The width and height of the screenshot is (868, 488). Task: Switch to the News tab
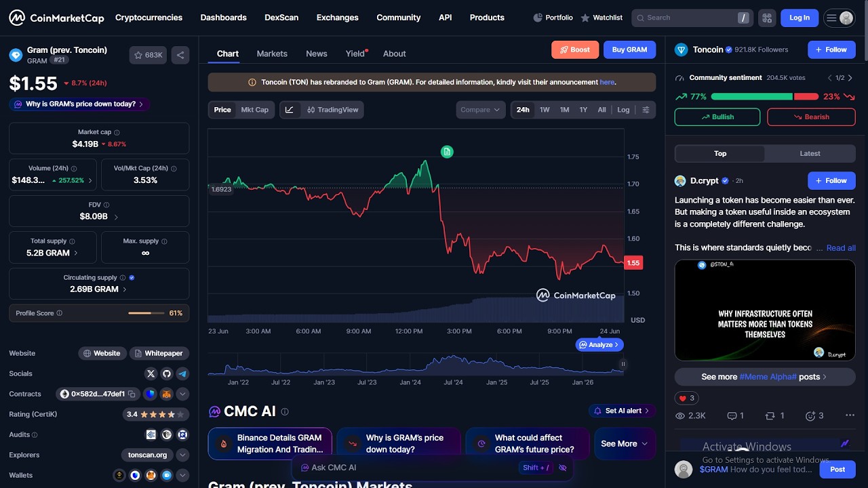317,54
